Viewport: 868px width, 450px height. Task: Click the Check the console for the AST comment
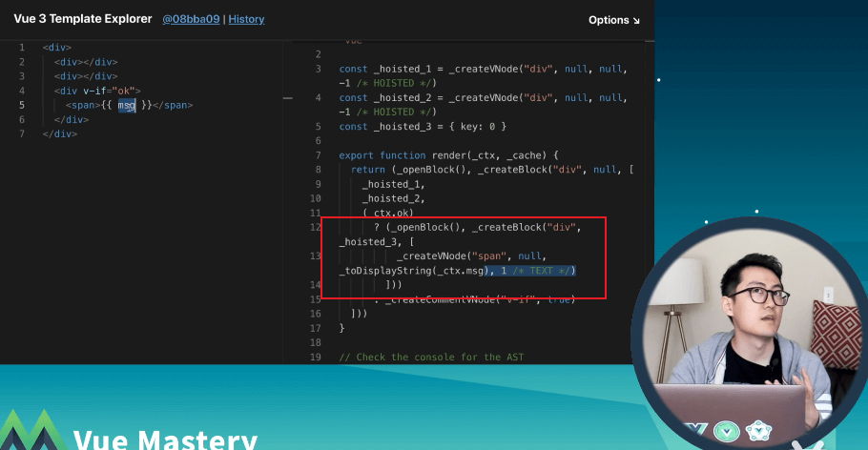click(431, 357)
